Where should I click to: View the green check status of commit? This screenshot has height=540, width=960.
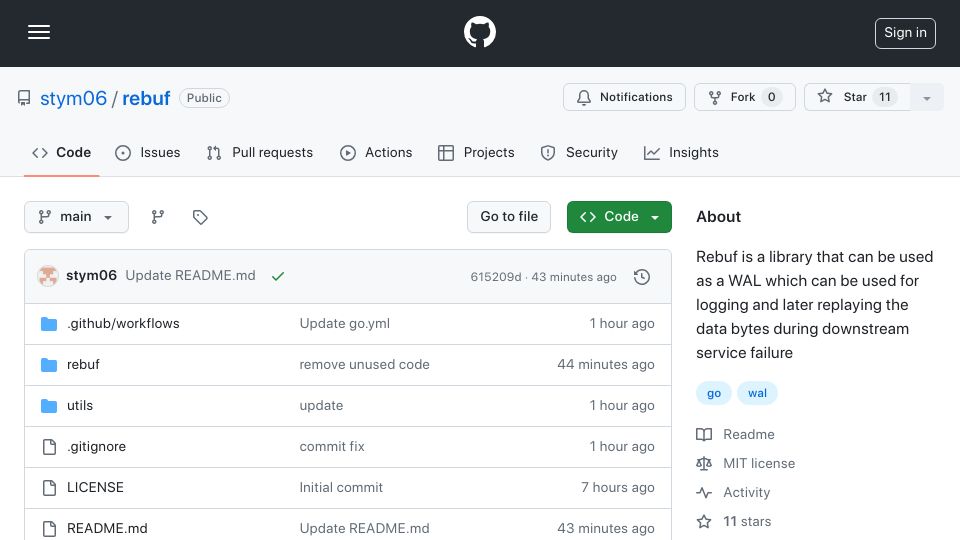tap(278, 276)
